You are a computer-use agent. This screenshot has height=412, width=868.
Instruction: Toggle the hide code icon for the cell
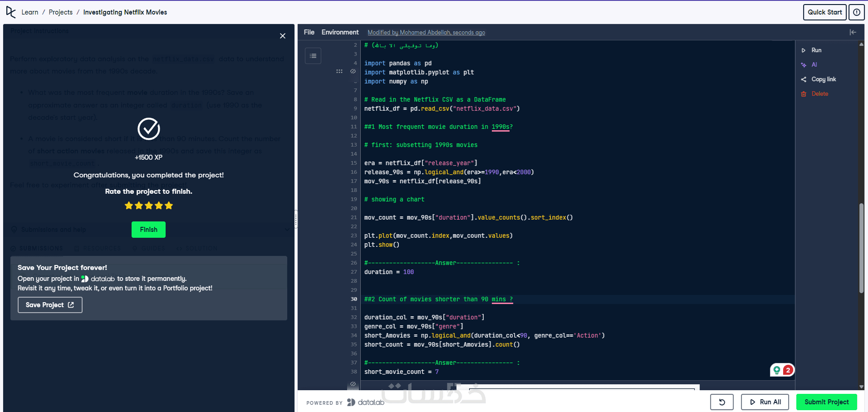coord(353,71)
